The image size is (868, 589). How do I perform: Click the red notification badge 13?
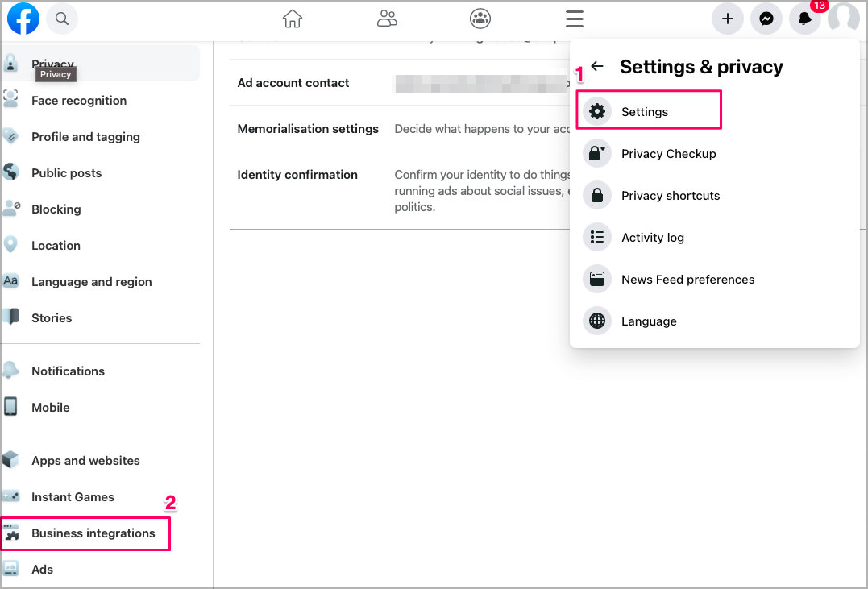pyautogui.click(x=820, y=6)
